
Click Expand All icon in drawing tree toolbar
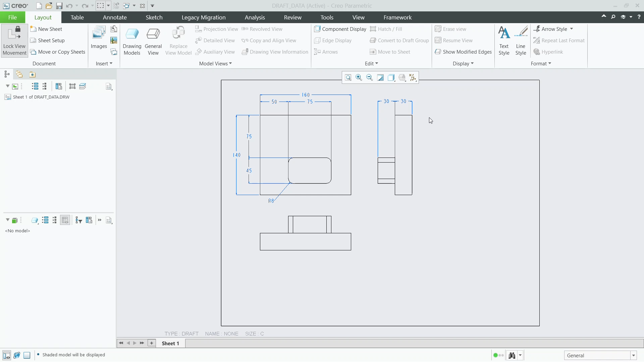pos(35,86)
